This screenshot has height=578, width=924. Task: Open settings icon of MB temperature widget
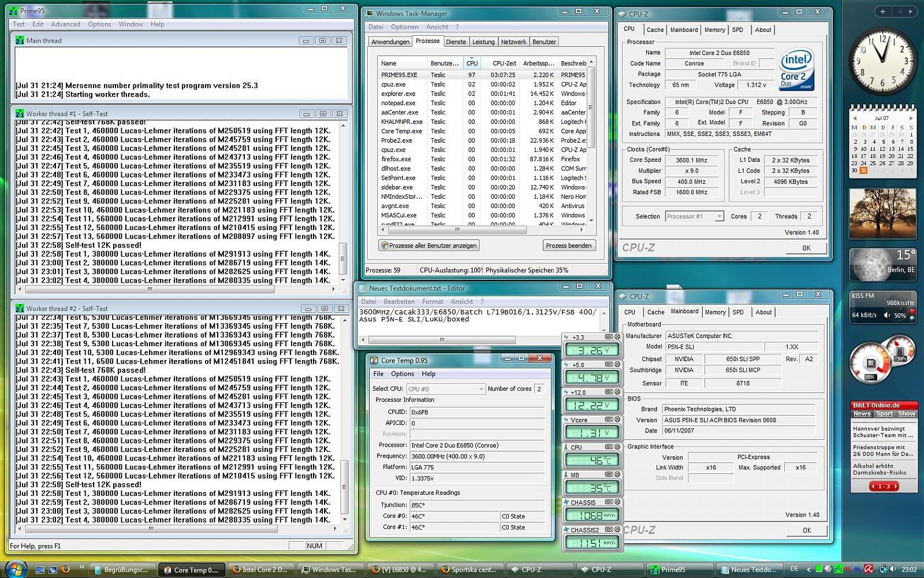(x=609, y=474)
